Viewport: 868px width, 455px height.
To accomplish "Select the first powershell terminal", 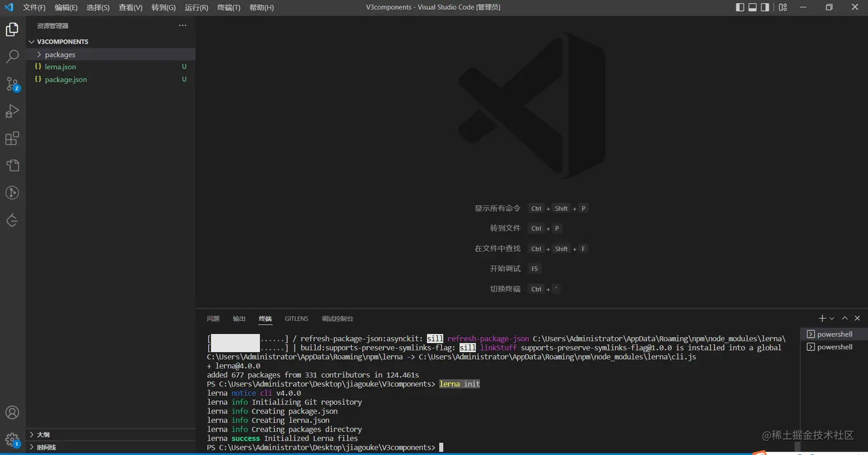I will click(x=835, y=334).
